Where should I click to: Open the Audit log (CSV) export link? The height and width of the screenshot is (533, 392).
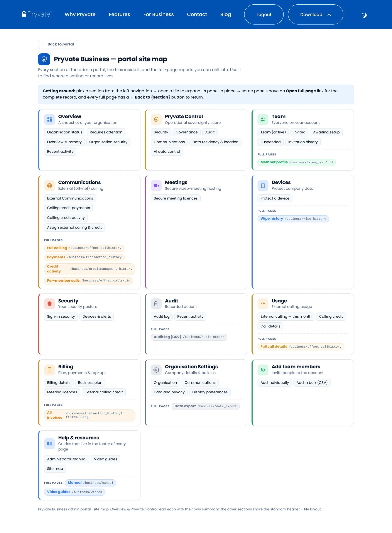pos(189,337)
